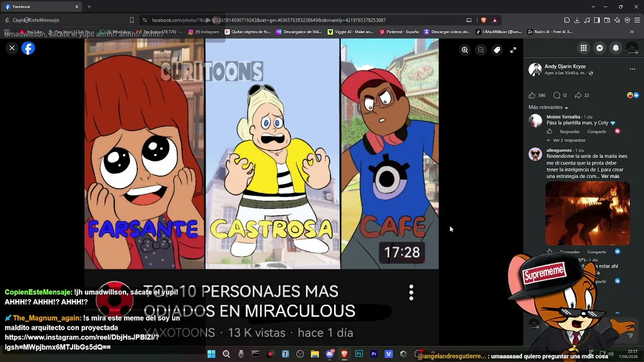
Task: Open Pinterest - España bookmark
Action: coord(399,32)
